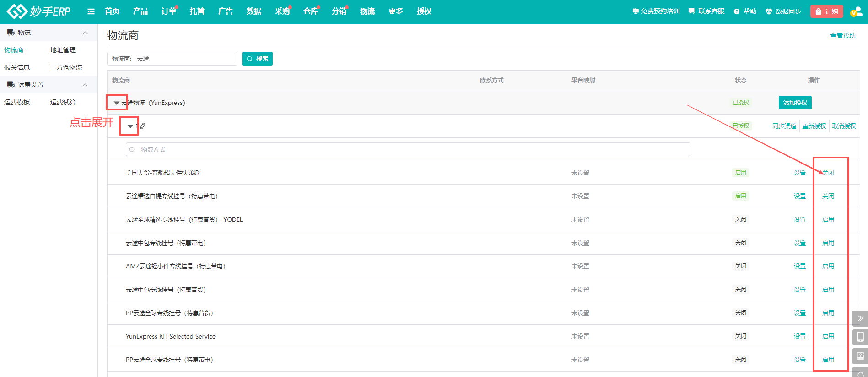Click 设置 for AMZ云途轻小件专线挂号

coord(800,266)
